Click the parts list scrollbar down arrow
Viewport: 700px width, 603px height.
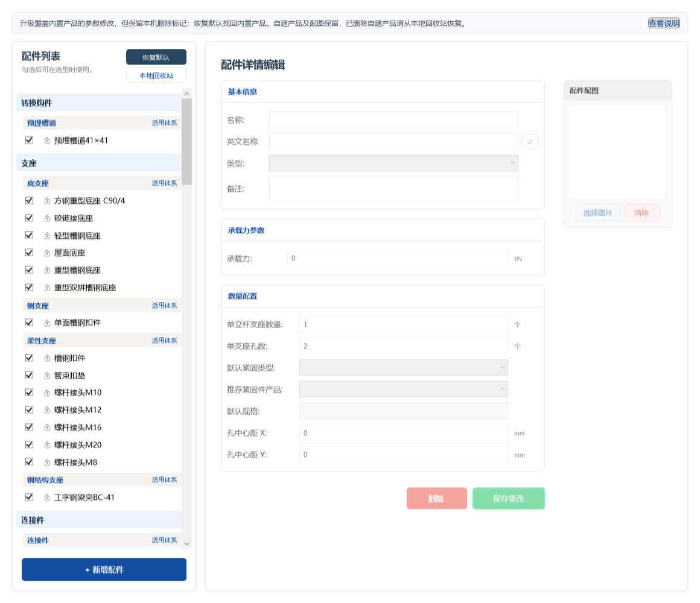[186, 544]
